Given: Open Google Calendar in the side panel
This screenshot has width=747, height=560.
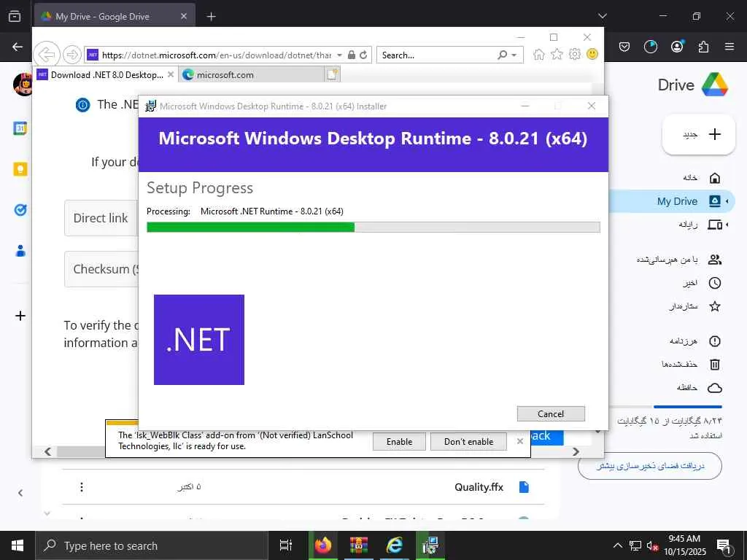Looking at the screenshot, I should point(20,128).
